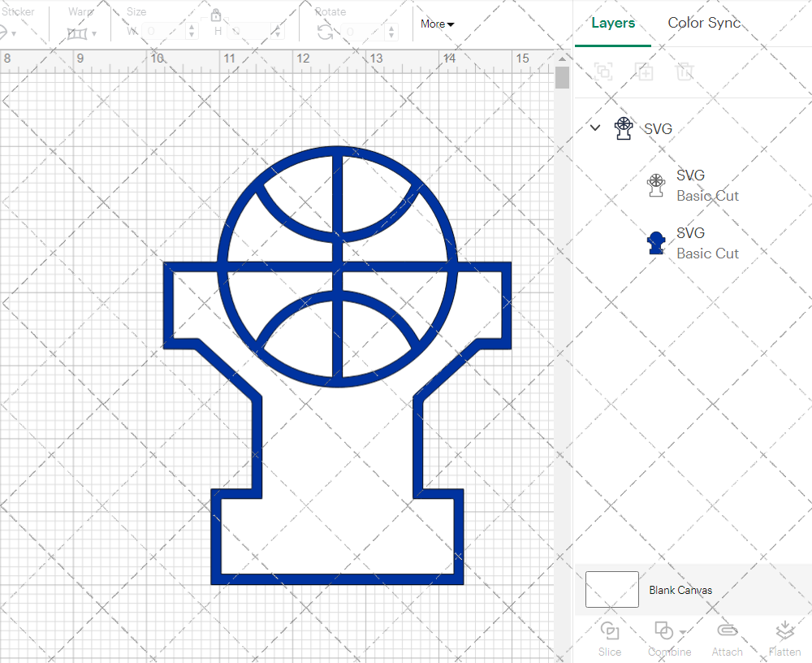Open the Combine dropdown arrow
812x663 pixels.
click(x=683, y=632)
